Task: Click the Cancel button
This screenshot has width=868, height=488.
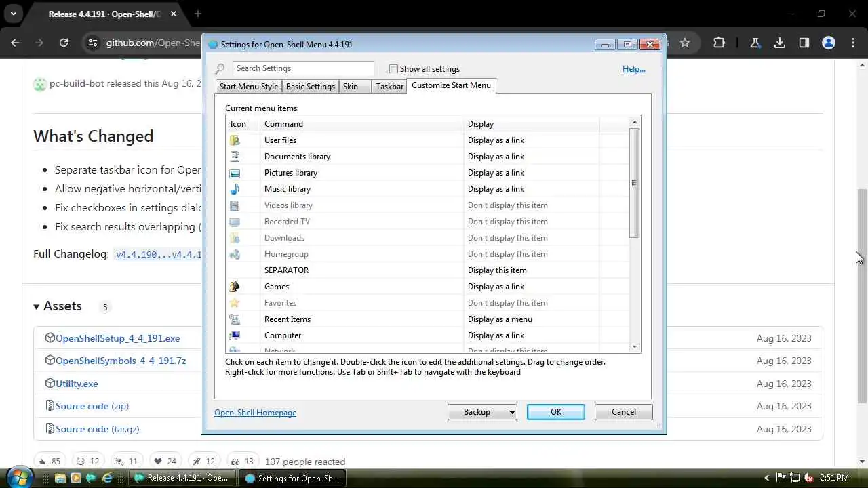Action: [624, 412]
